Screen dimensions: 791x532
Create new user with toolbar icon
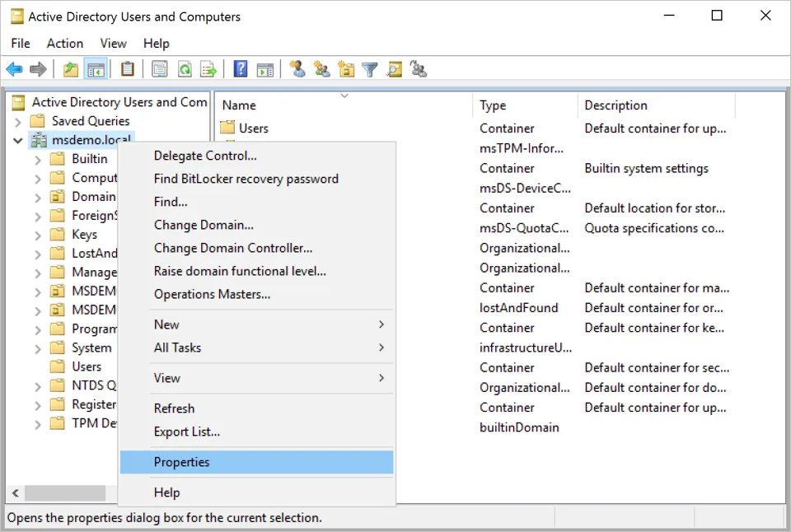[297, 69]
